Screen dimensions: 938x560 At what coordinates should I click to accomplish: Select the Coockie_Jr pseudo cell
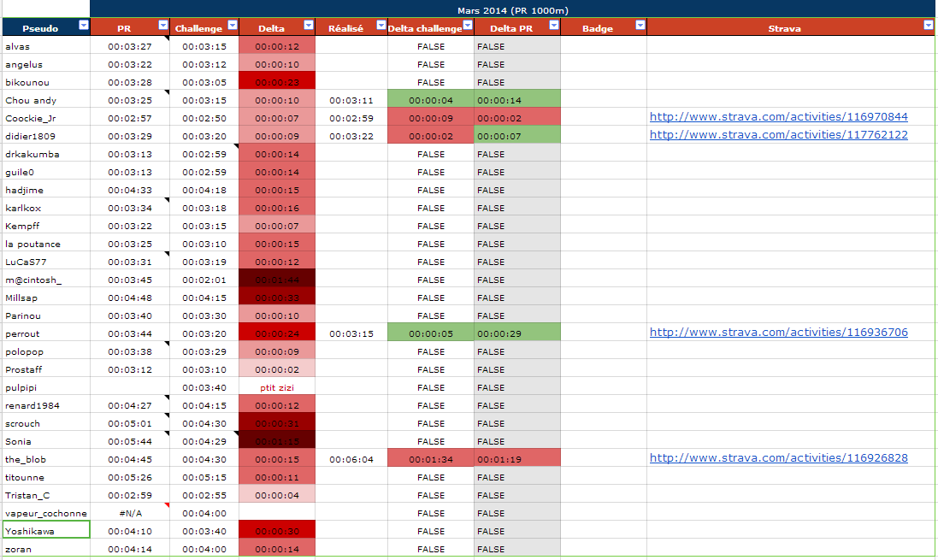(x=46, y=118)
